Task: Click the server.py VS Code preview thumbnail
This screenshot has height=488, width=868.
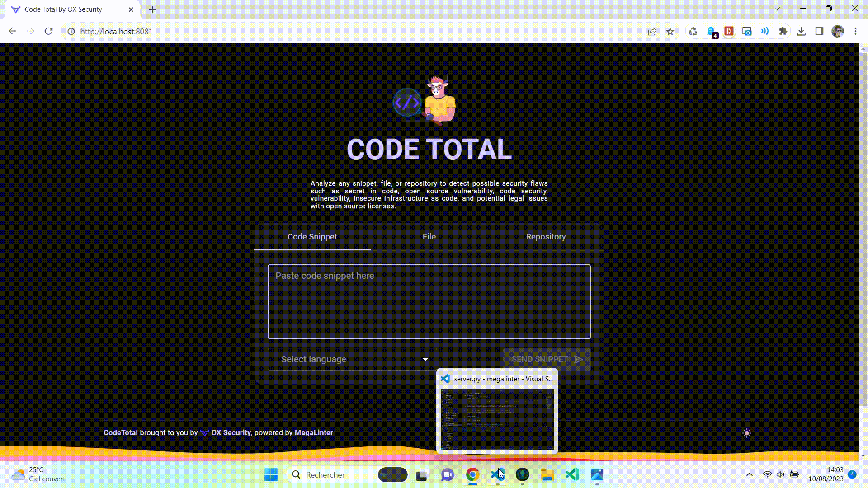Action: pos(497,419)
